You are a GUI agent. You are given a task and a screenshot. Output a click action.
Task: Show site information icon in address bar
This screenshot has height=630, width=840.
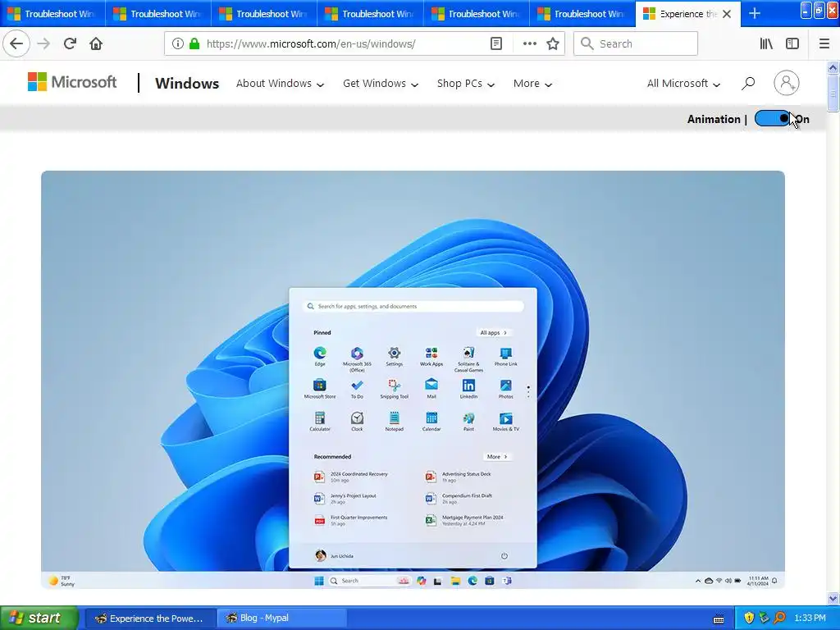[178, 44]
